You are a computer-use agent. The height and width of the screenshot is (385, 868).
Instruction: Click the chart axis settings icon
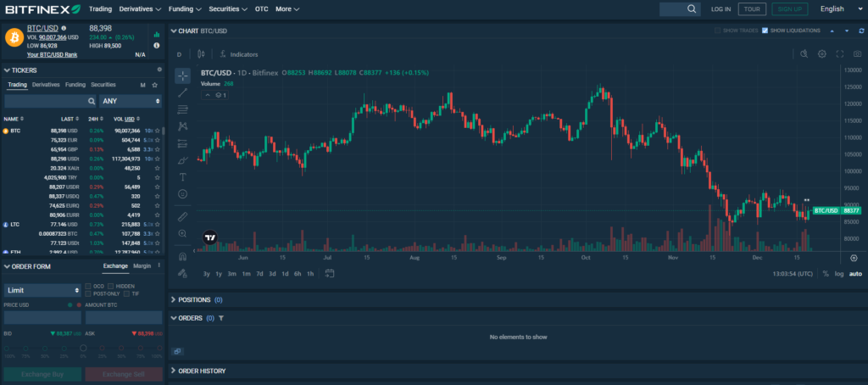coord(854,258)
